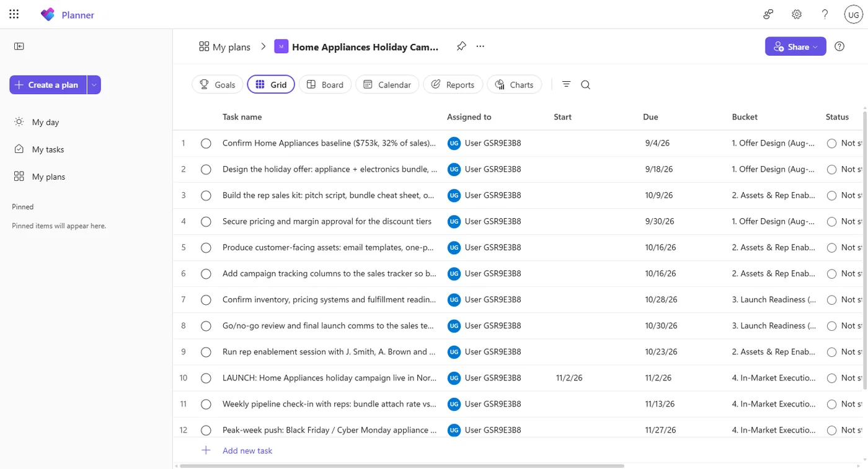Expand the Create a plan dropdown arrow
The height and width of the screenshot is (469, 868).
[94, 85]
